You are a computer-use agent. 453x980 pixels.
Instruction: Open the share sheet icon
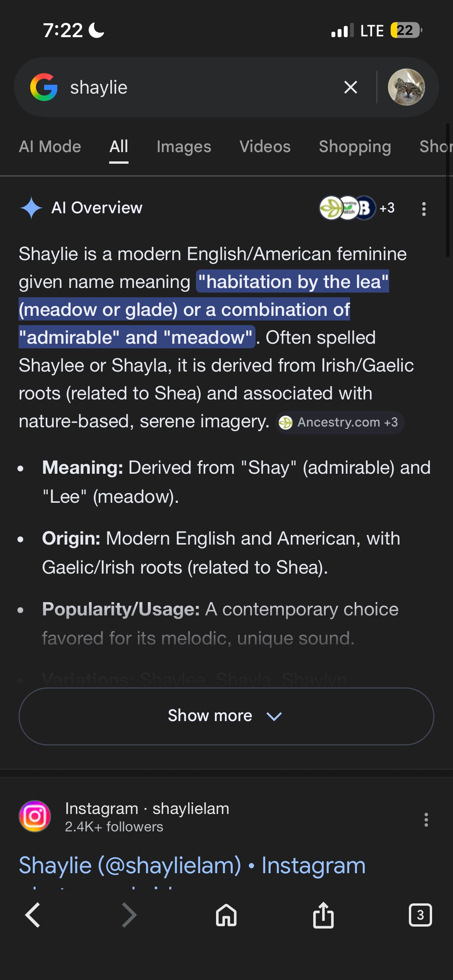click(323, 915)
